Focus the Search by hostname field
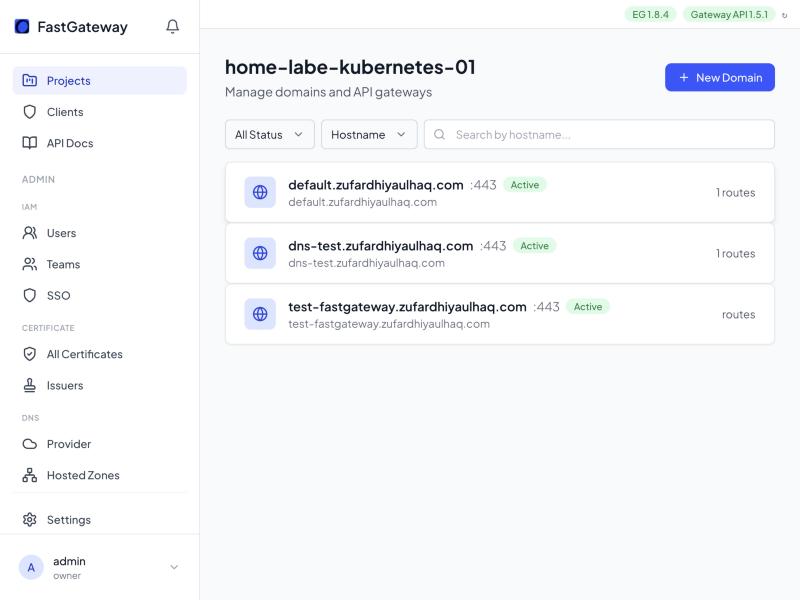Screen dimensions: 800x600 [599, 134]
